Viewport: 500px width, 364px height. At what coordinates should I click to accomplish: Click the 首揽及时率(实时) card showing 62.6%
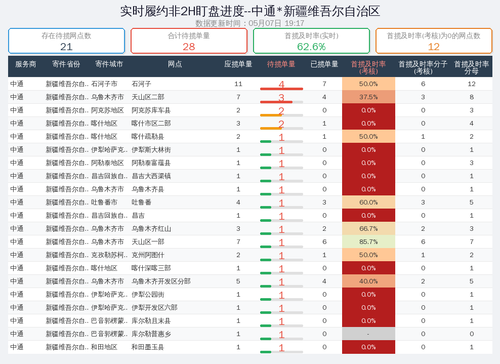point(311,41)
